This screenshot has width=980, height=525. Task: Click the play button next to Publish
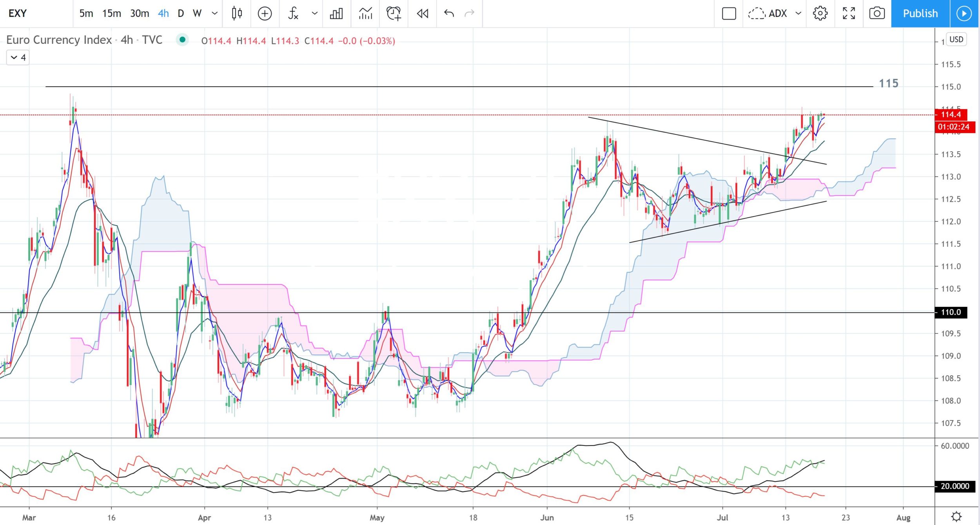coord(964,14)
